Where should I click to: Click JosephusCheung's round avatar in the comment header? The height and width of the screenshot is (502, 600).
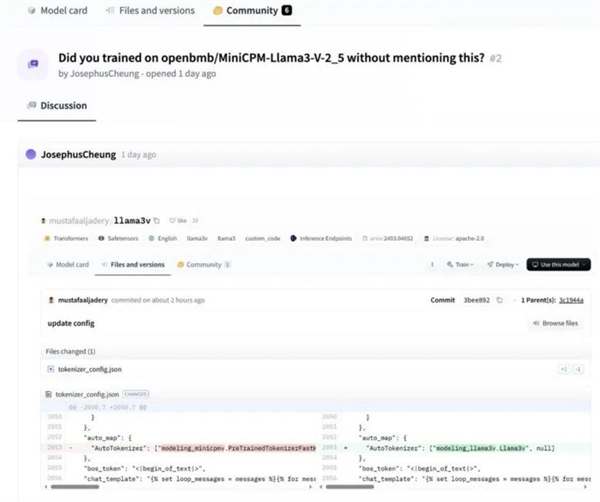[32, 155]
